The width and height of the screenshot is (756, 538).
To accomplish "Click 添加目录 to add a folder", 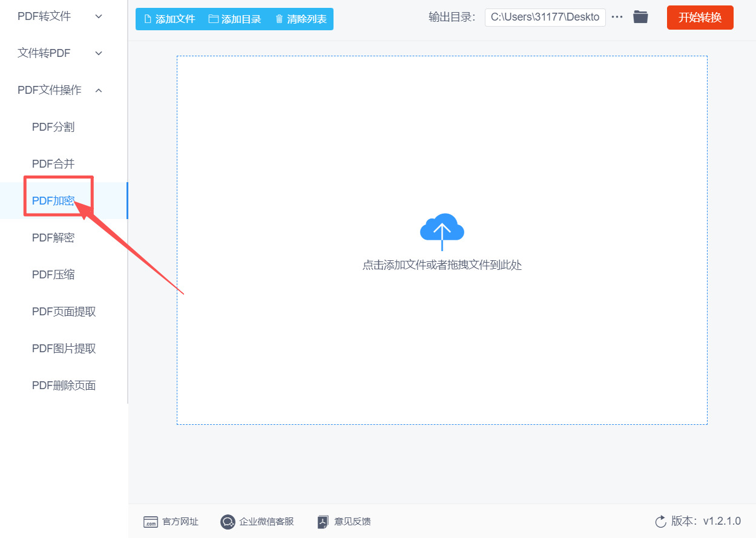I will click(235, 19).
